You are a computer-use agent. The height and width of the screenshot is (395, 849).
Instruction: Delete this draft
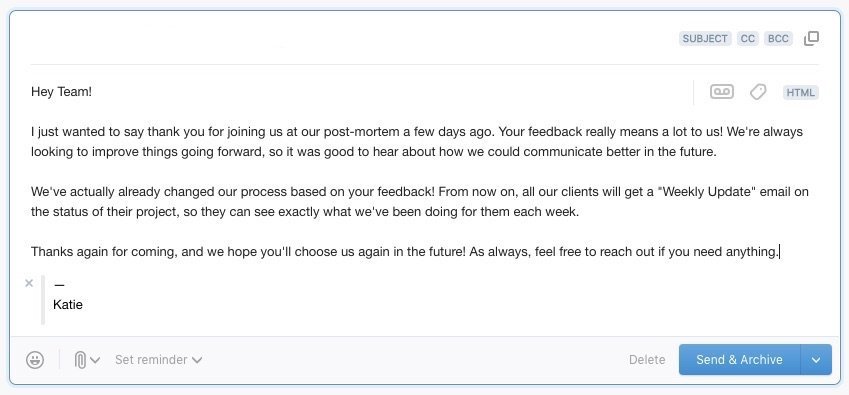(x=647, y=360)
